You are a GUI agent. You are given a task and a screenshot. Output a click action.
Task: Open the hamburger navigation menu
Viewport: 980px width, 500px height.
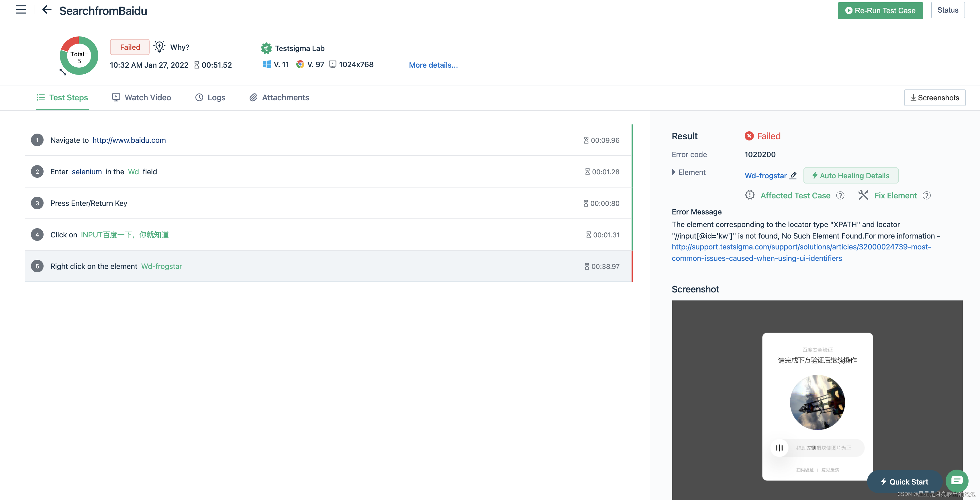21,10
